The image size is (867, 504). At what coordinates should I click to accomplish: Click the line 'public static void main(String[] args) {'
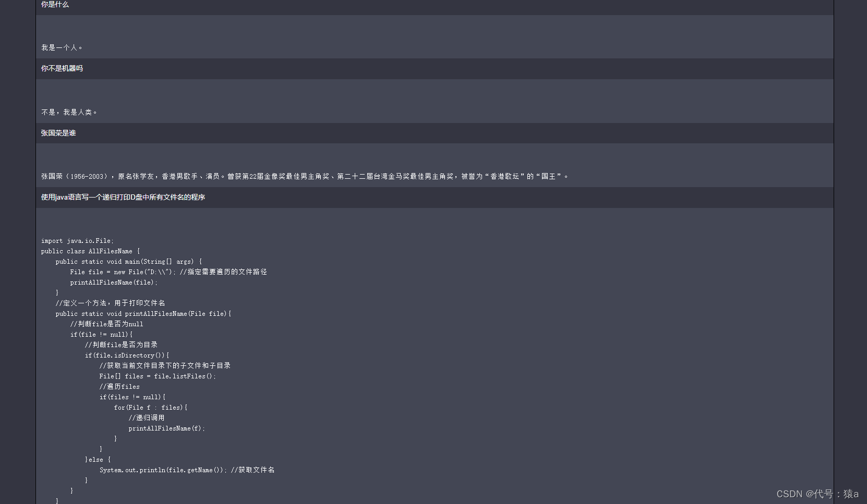(129, 262)
